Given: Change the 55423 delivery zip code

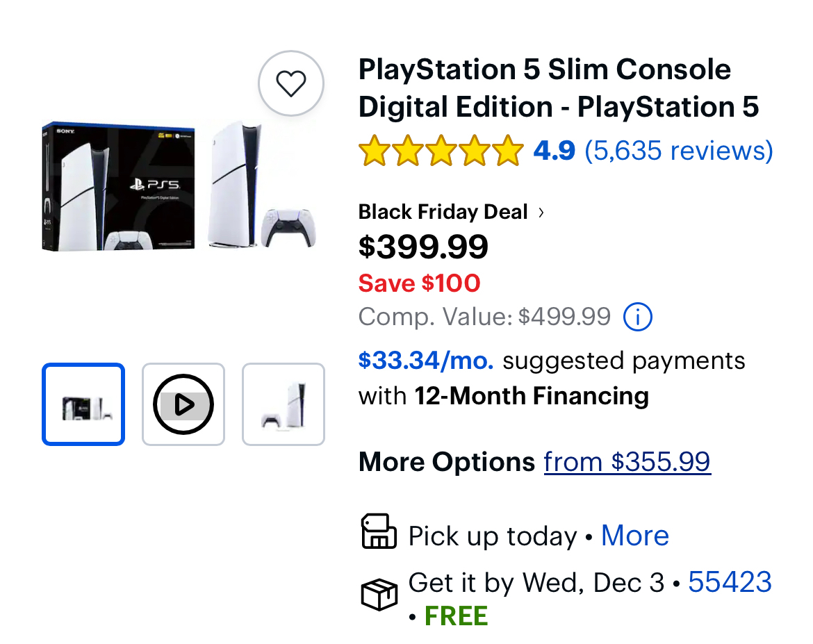Looking at the screenshot, I should 730,582.
